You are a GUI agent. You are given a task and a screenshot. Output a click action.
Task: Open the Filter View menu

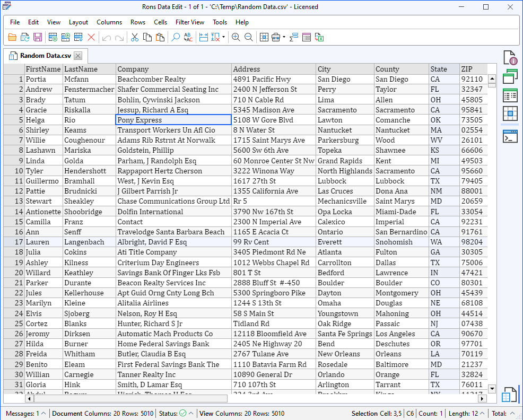[189, 22]
